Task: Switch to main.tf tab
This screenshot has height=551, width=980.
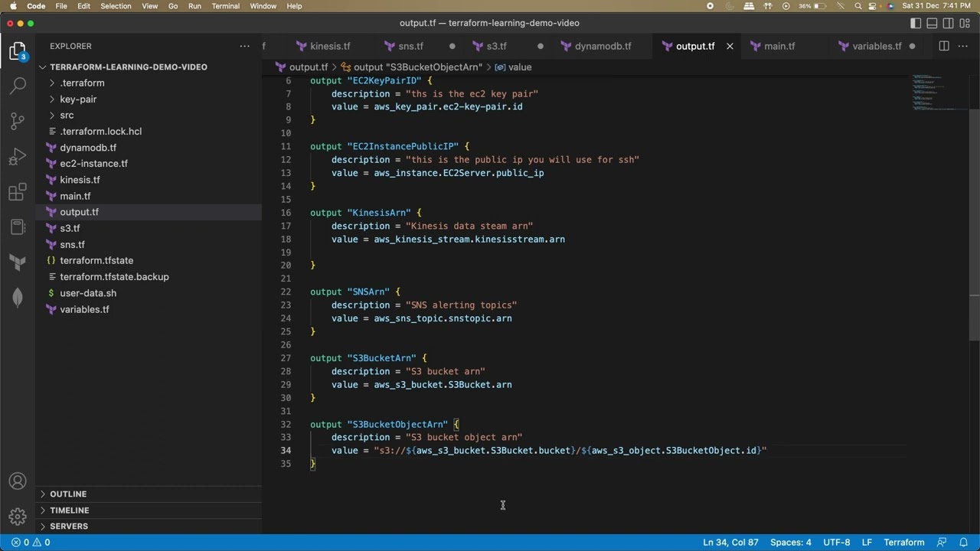Action: coord(779,46)
